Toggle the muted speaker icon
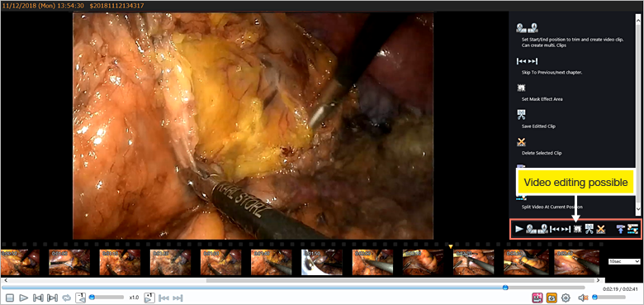This screenshot has width=644, height=305. coord(582,298)
